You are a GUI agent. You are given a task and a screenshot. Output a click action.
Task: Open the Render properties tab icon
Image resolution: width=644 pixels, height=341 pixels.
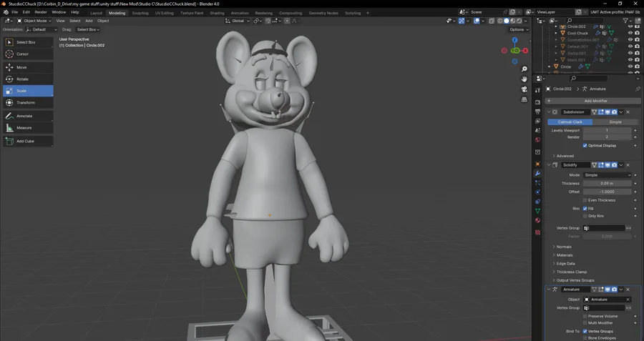tap(537, 102)
